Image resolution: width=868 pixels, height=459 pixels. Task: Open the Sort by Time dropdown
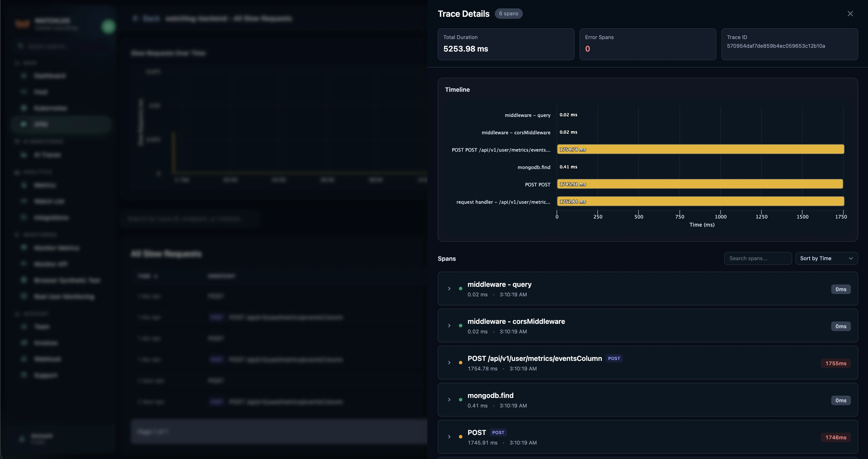[827, 258]
